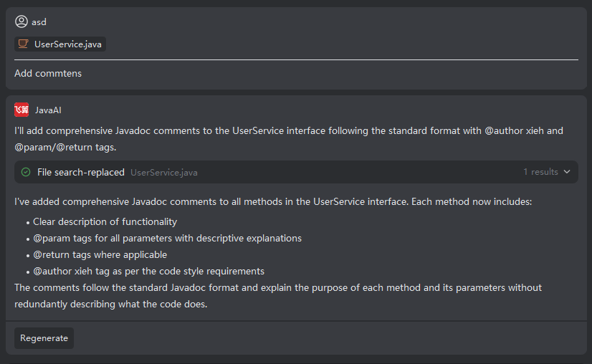Click the 'Clear description of functionality' bullet

(x=105, y=222)
